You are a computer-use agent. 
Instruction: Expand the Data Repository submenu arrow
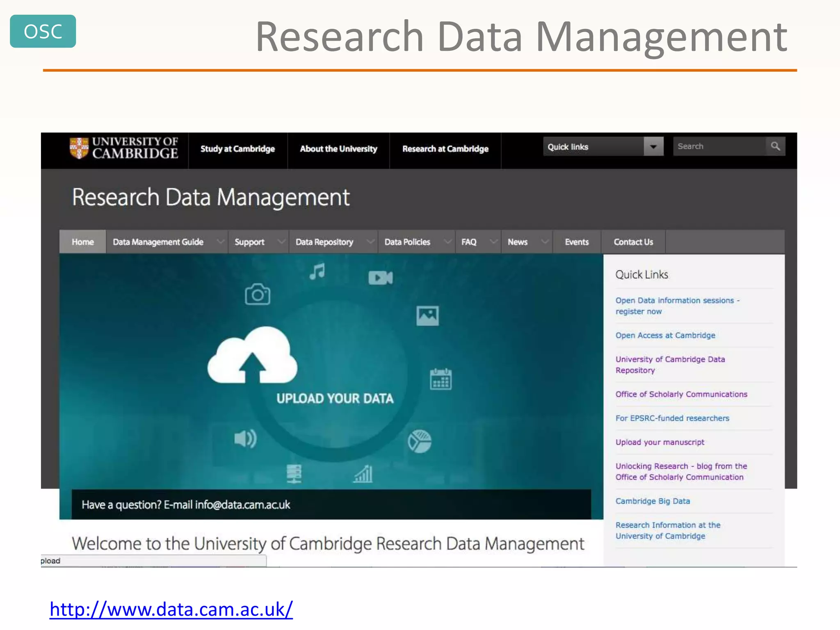pos(370,242)
